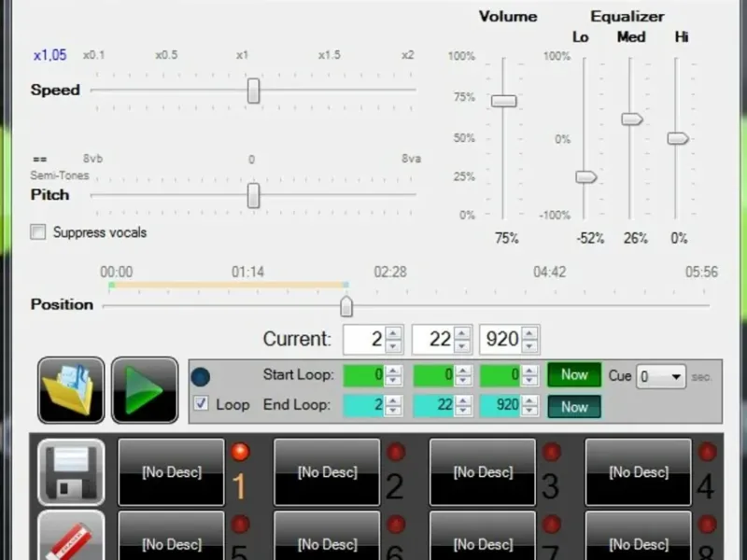Image resolution: width=747 pixels, height=560 pixels.
Task: Click the orange loop range bar above Position
Action: tap(229, 285)
